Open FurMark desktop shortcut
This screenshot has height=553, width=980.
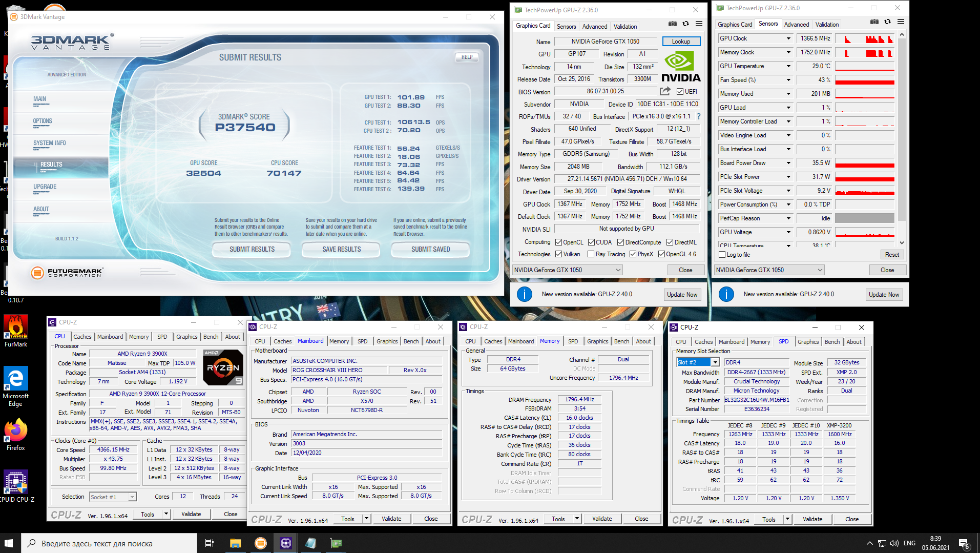tap(16, 331)
